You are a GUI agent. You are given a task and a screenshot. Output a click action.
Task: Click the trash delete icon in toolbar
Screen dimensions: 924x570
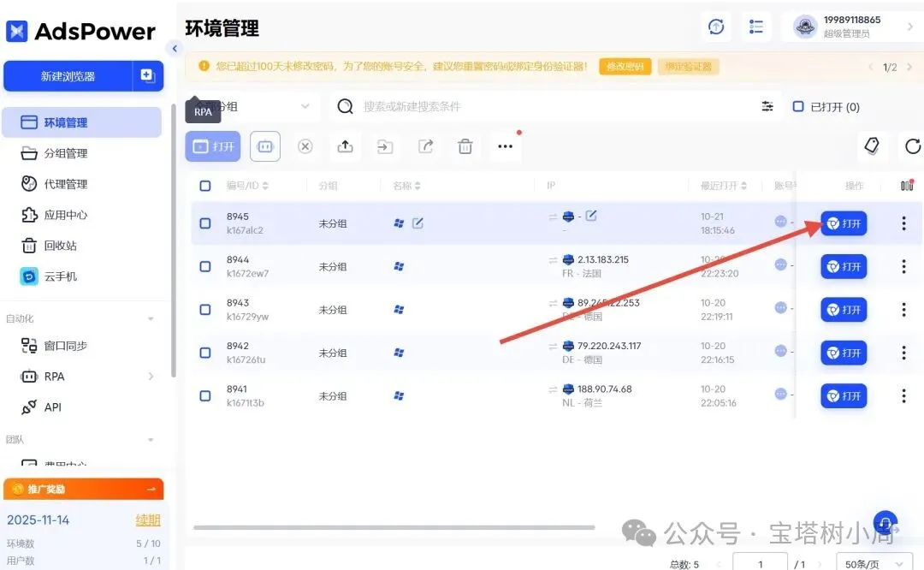point(465,146)
